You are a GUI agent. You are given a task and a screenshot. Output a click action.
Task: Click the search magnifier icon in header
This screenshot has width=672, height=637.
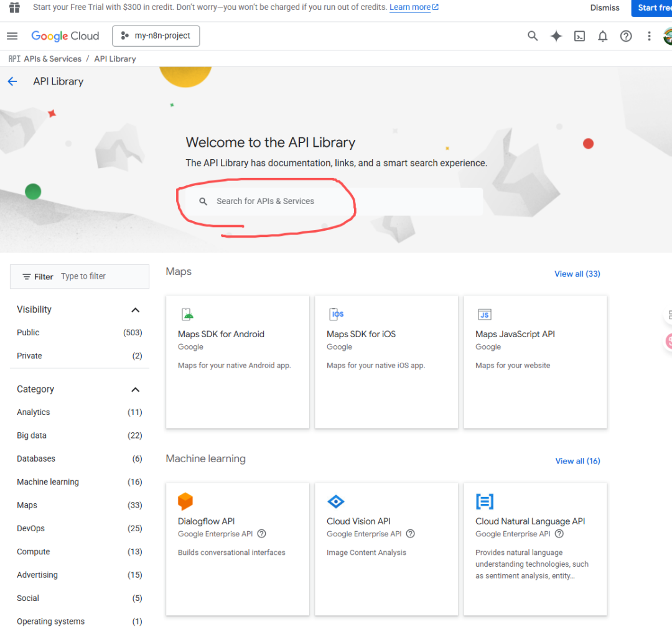pos(533,36)
